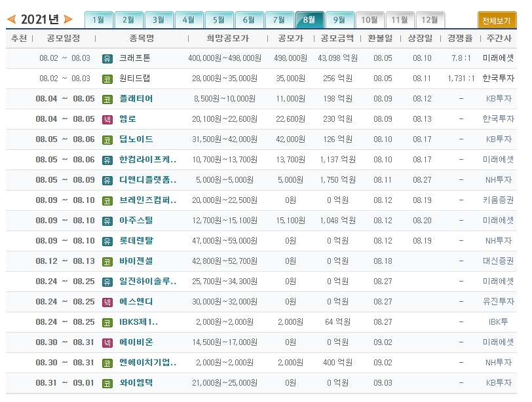This screenshot has width=532, height=402.
Task: Click the 경쟁율 column header
Action: coord(460,39)
